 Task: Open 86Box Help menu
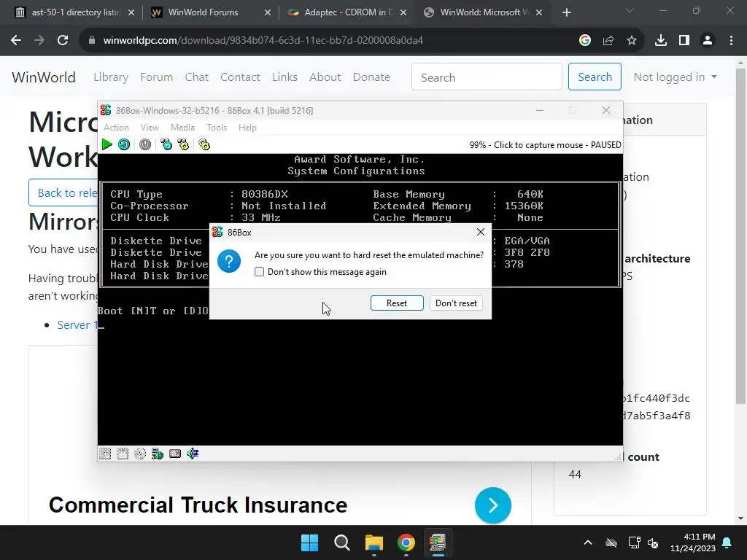click(x=247, y=128)
